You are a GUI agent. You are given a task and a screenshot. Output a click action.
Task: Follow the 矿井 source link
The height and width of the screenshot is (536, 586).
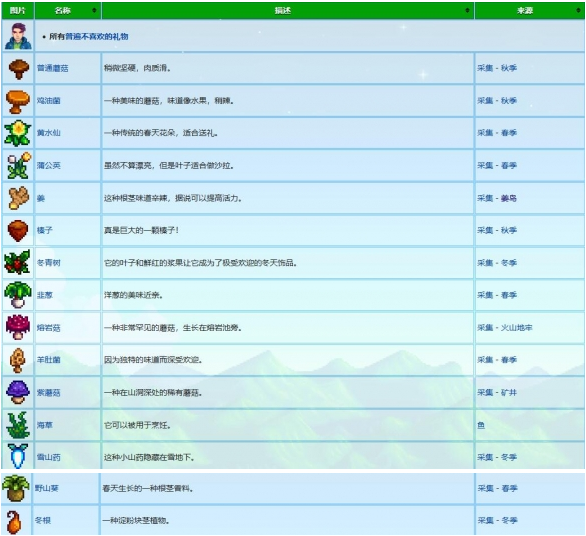point(508,392)
